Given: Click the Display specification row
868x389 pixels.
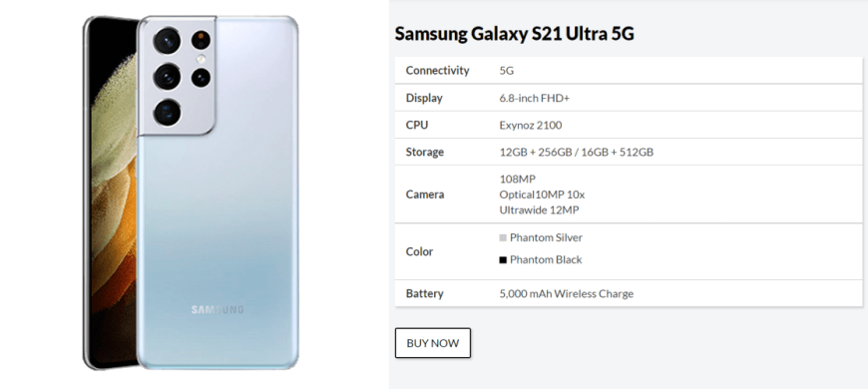Looking at the screenshot, I should pos(629,98).
